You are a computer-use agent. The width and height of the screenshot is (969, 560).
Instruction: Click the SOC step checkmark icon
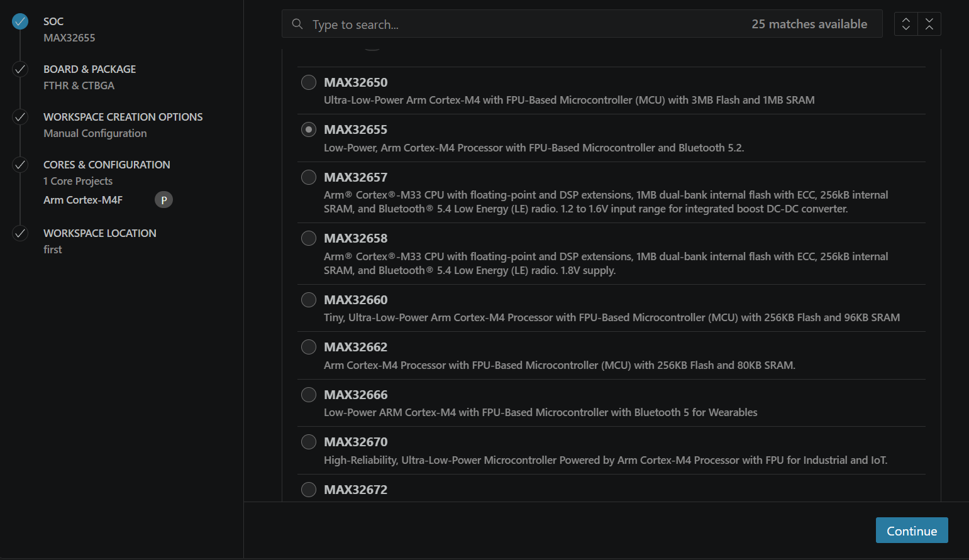pyautogui.click(x=20, y=21)
